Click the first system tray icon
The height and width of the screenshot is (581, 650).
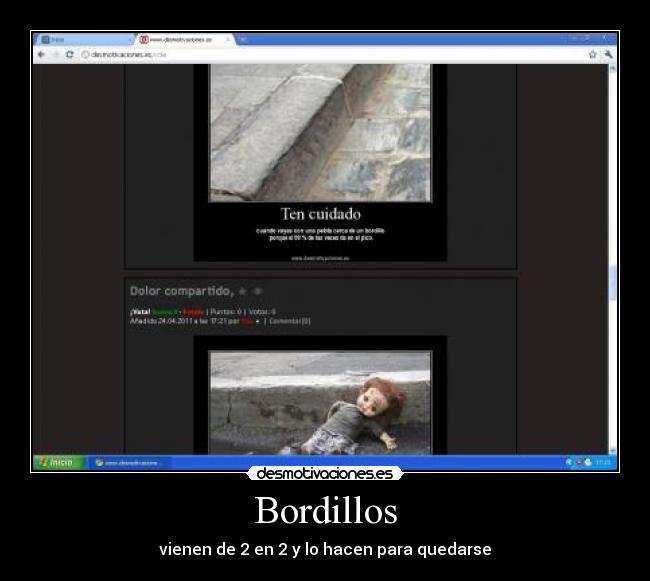(569, 462)
